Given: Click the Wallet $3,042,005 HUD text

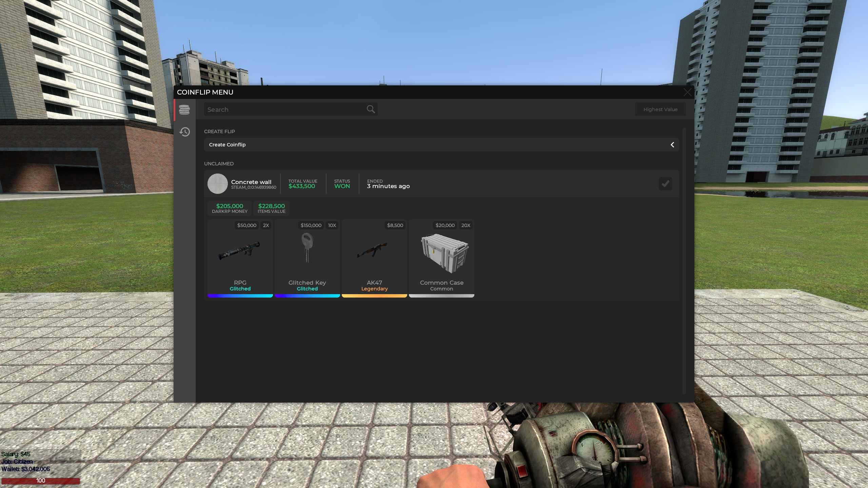Looking at the screenshot, I should click(26, 469).
